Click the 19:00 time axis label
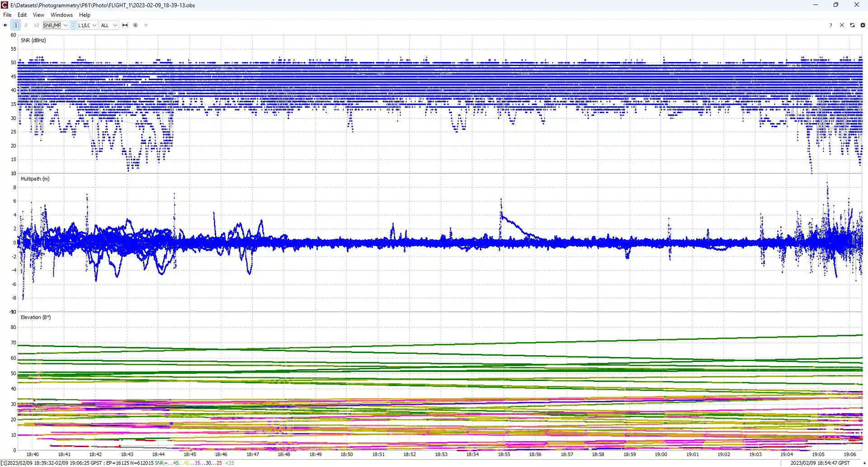The image size is (868, 467). pos(661,454)
